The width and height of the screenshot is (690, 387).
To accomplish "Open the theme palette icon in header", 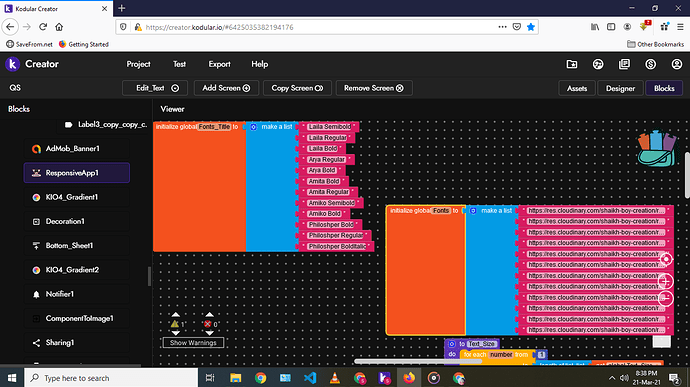I will pyautogui.click(x=598, y=64).
